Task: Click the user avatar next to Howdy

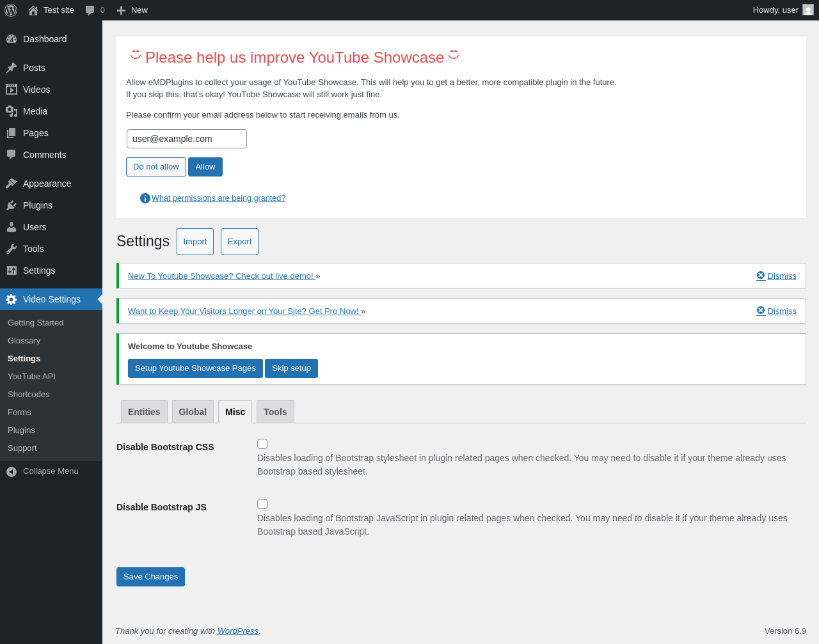Action: [807, 10]
